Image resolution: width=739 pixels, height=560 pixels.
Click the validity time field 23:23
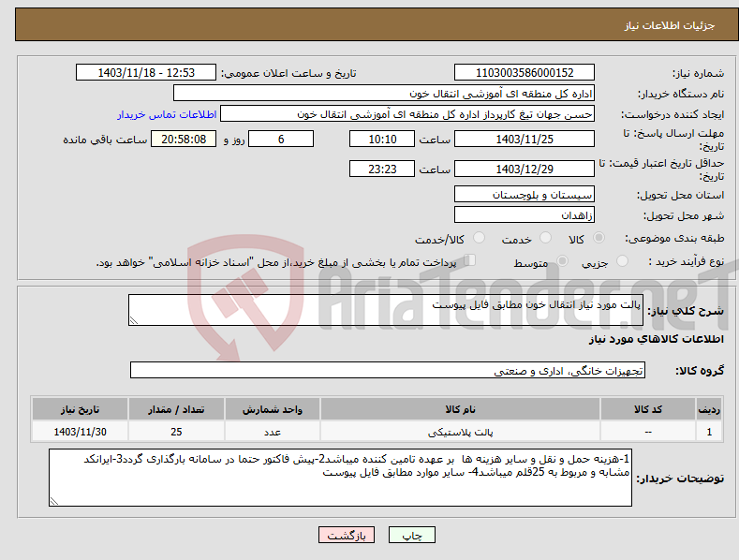(382, 169)
